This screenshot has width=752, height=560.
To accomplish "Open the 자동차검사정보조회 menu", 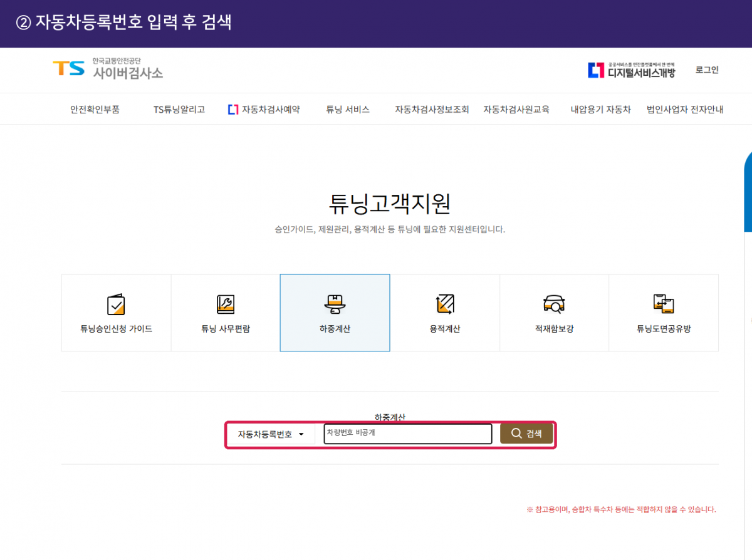I will pyautogui.click(x=432, y=109).
